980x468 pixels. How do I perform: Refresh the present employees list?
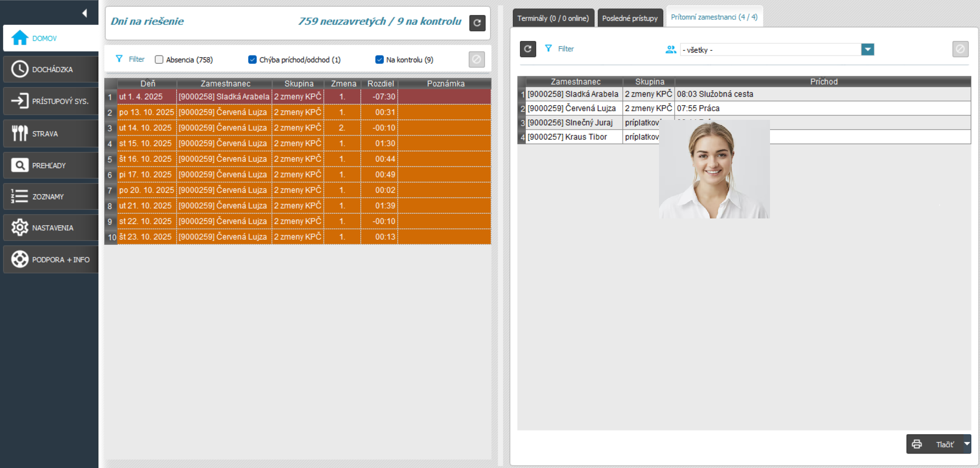(528, 49)
